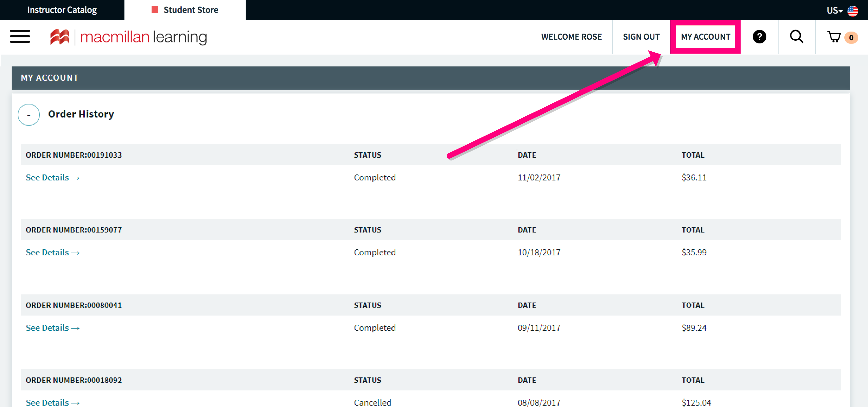Click the date 11/02/2017
The height and width of the screenshot is (407, 868).
click(539, 177)
